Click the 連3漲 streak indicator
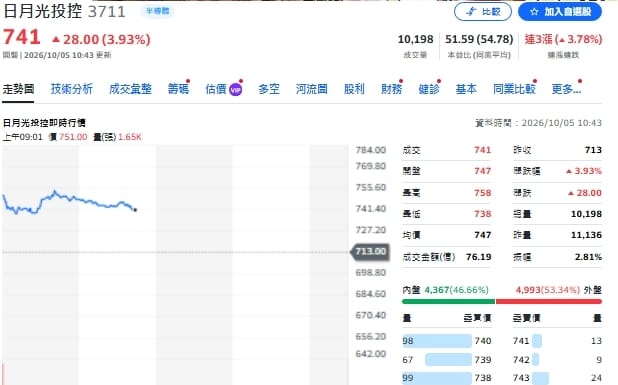 point(563,39)
